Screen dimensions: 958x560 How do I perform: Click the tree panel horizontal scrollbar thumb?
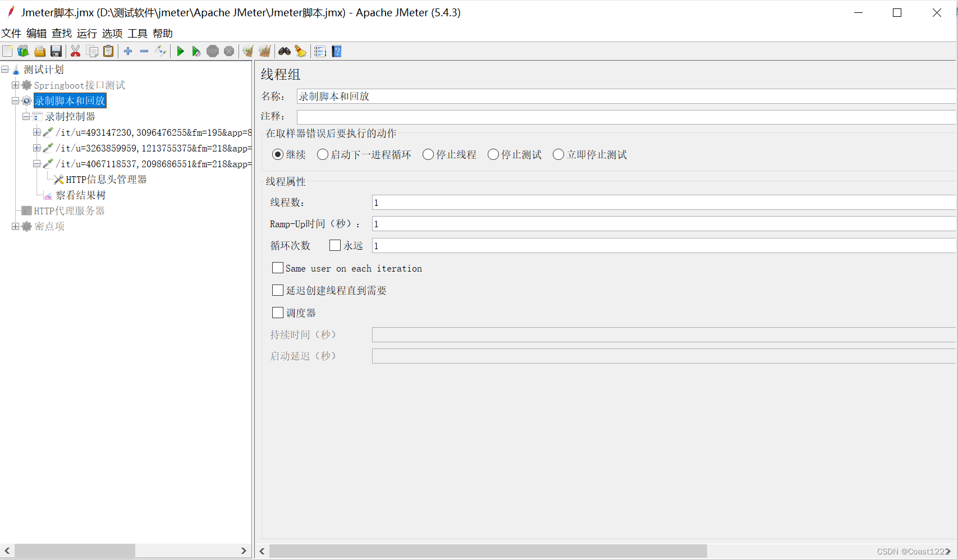click(75, 551)
